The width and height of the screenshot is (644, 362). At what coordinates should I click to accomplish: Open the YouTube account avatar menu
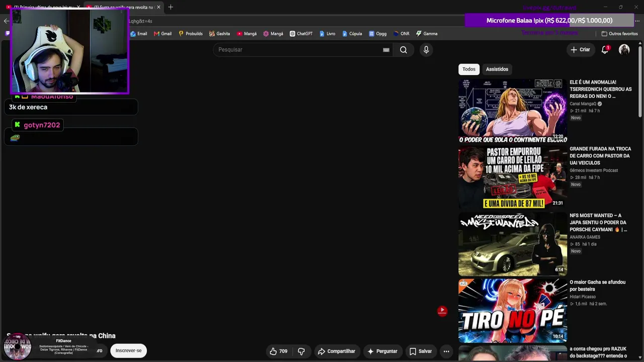point(624,49)
